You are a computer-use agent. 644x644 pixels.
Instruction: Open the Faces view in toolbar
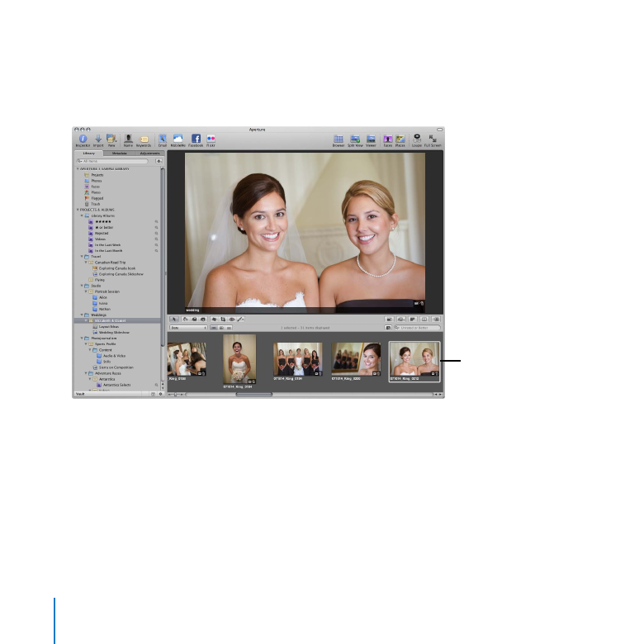pos(388,140)
